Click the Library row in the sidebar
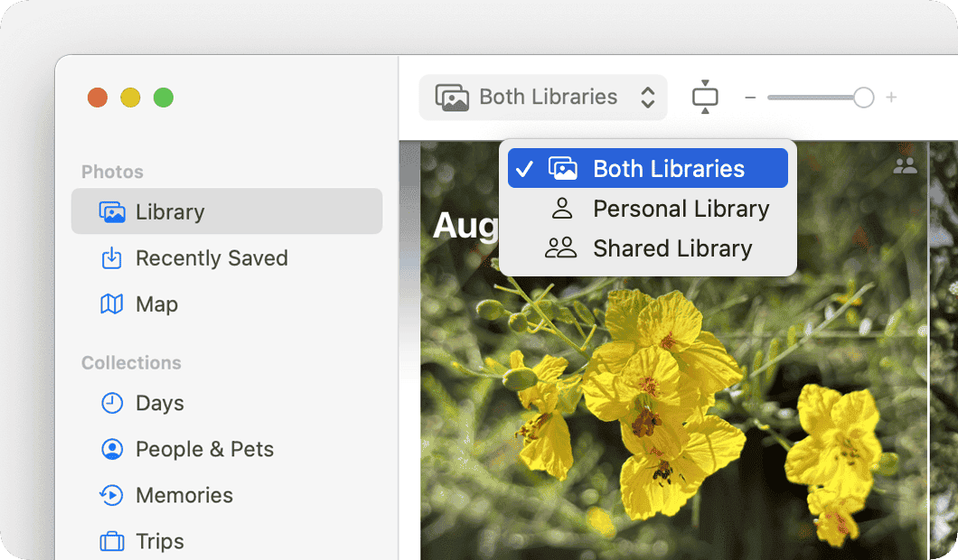 (226, 211)
